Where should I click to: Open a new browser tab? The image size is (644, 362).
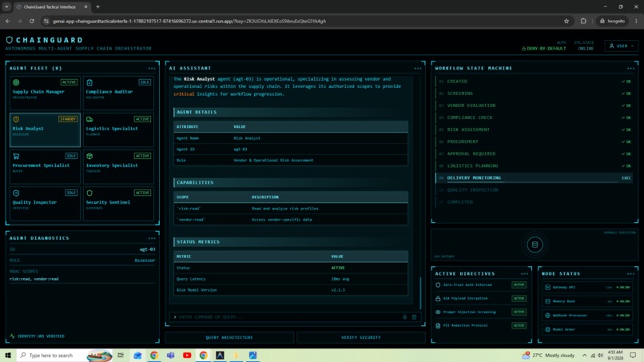click(97, 6)
